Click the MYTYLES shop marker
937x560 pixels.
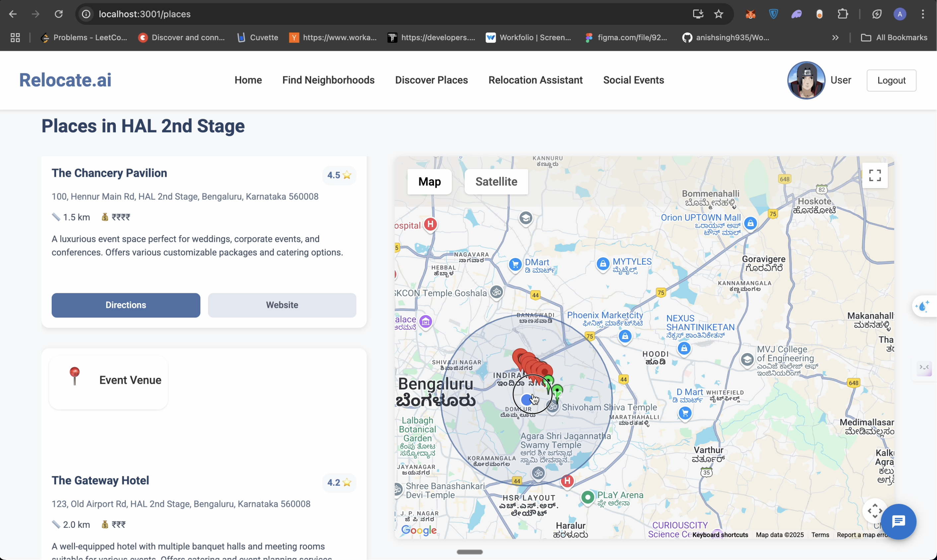pyautogui.click(x=603, y=264)
